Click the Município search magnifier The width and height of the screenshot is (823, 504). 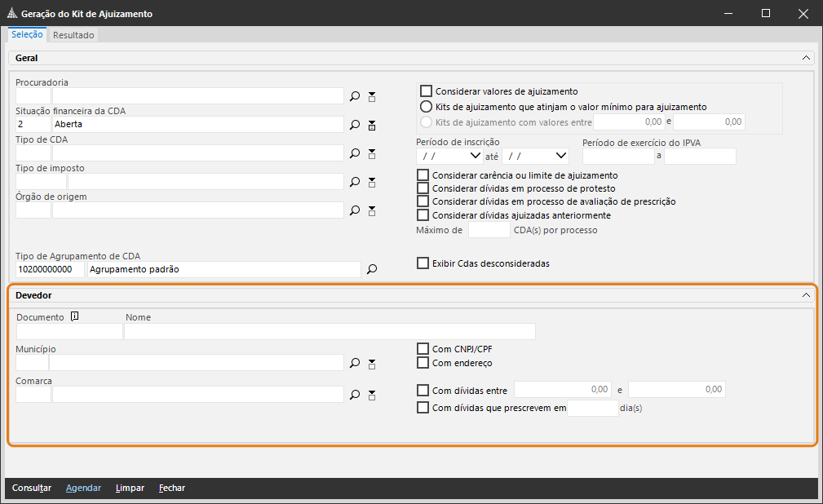coord(355,363)
